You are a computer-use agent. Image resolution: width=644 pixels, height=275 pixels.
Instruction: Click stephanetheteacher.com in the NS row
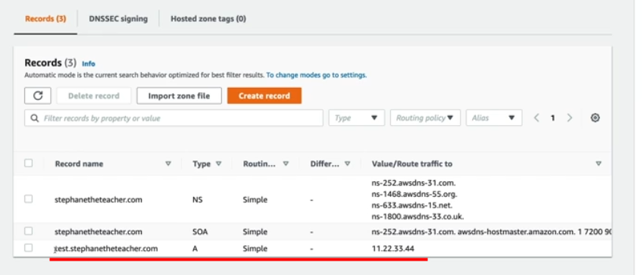click(98, 200)
